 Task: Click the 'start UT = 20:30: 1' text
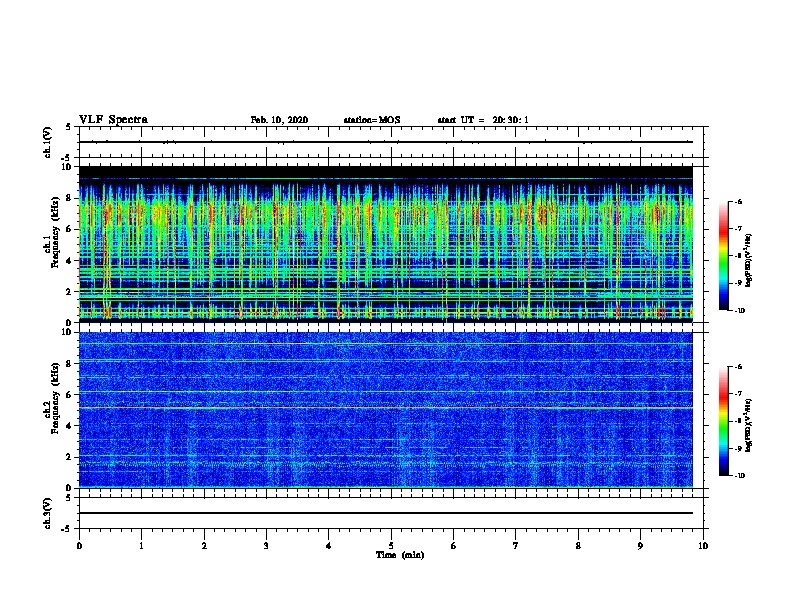483,120
